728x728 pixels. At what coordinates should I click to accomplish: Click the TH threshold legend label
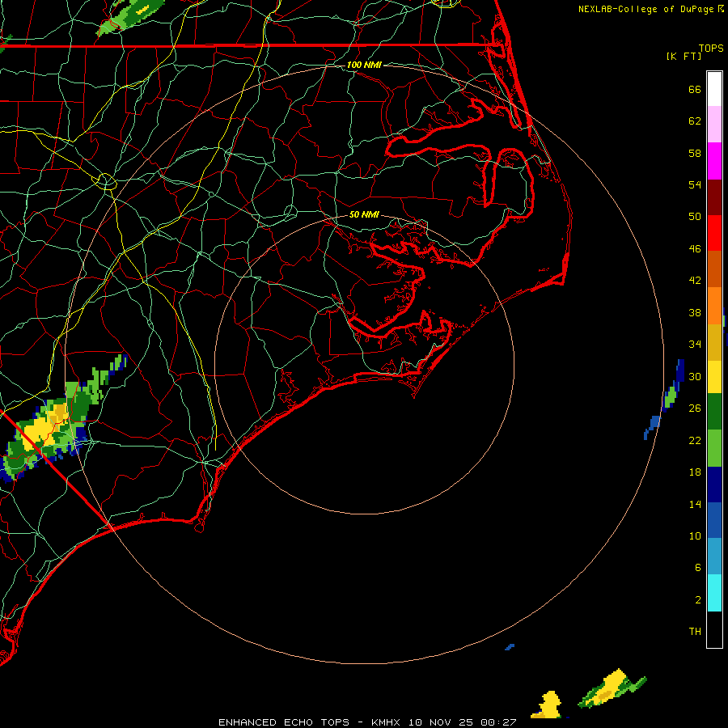[695, 632]
